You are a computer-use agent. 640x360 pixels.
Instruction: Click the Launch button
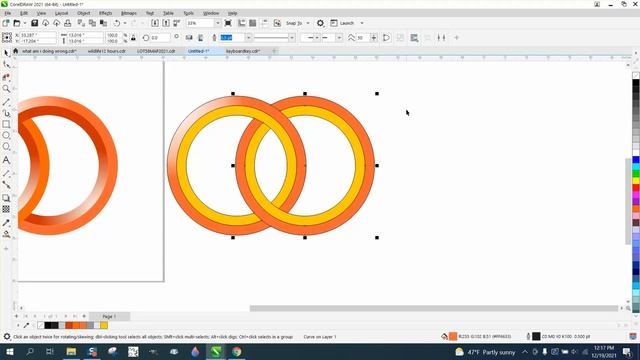[342, 23]
